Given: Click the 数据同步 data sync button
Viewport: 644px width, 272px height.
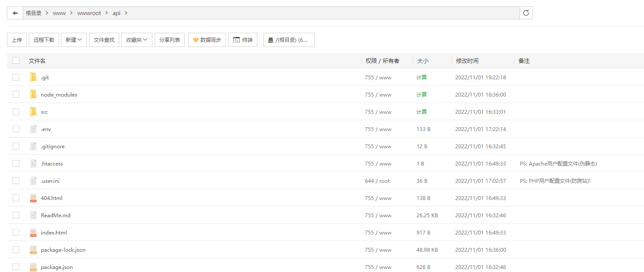Looking at the screenshot, I should (x=207, y=40).
